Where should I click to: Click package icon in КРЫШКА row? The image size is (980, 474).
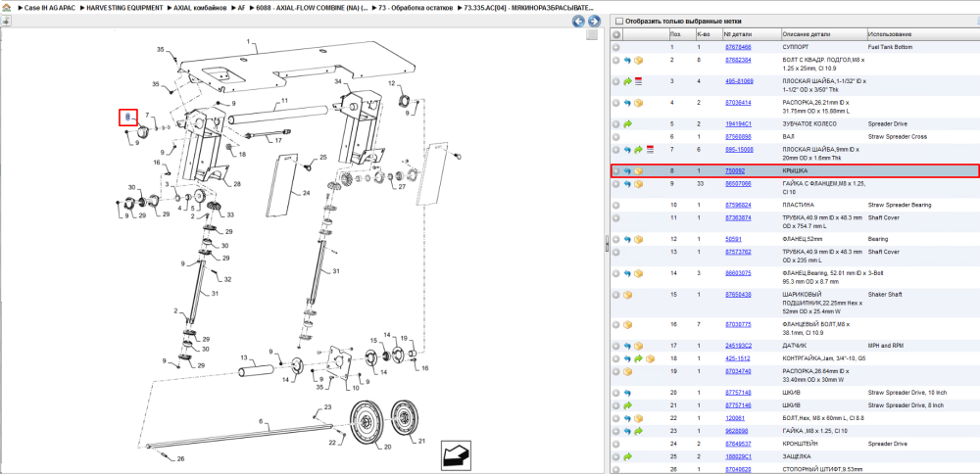[639, 171]
